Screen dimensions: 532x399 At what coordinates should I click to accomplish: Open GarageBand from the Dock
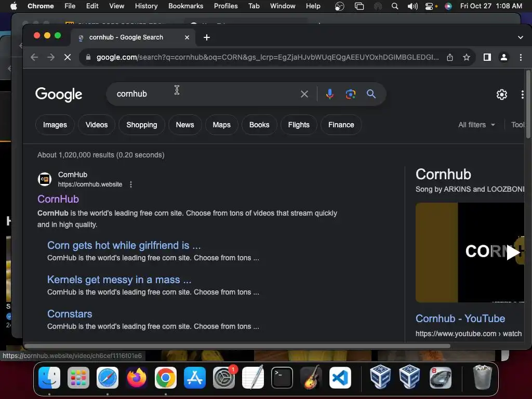pos(311,378)
